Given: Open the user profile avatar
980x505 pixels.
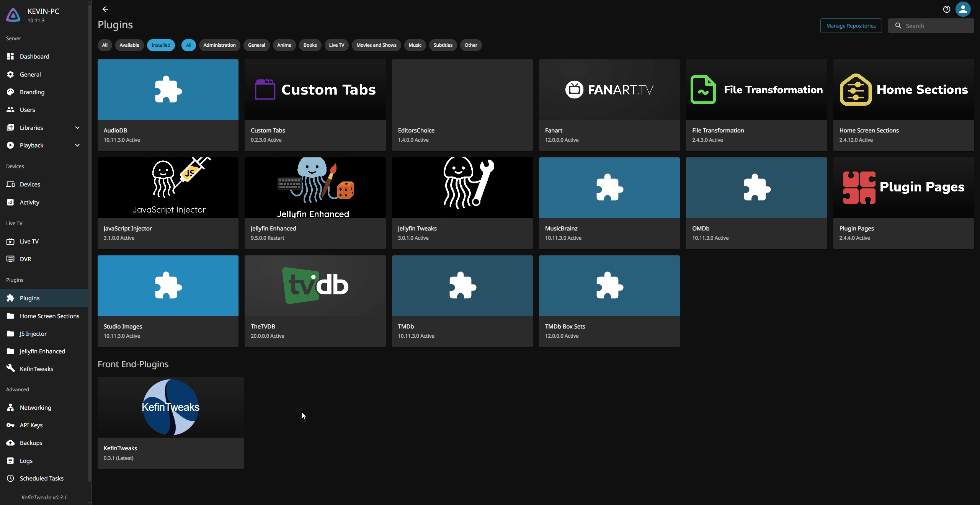Looking at the screenshot, I should point(963,9).
